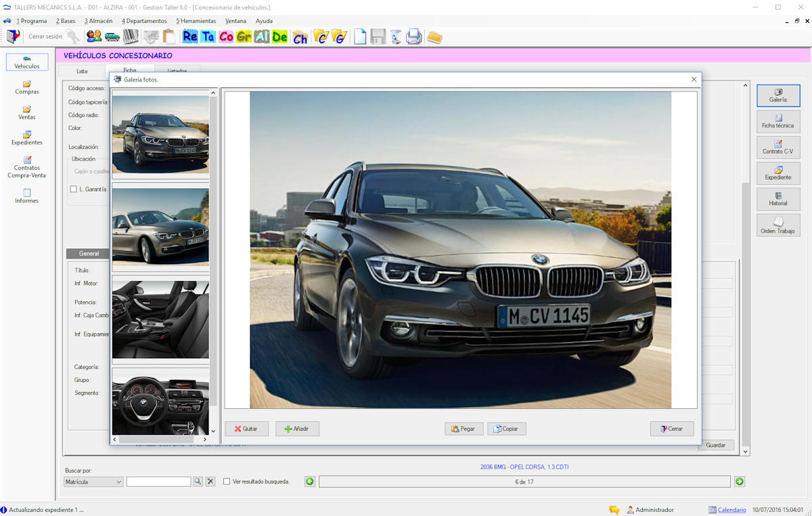Open the 'G' folder icon in toolbar
This screenshot has width=812, height=516.
339,37
